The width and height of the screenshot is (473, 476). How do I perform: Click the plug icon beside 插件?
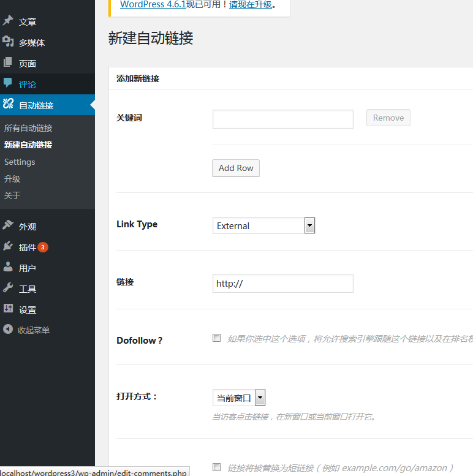tap(8, 247)
